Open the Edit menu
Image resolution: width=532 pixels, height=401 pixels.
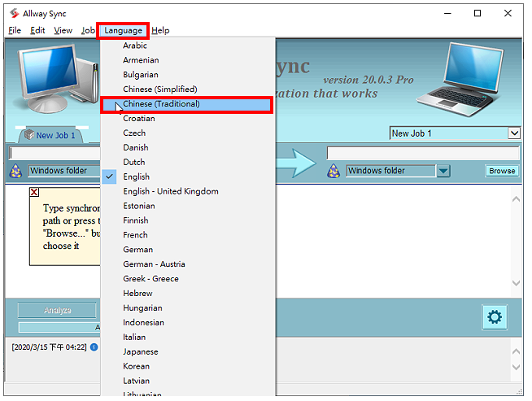tap(37, 31)
